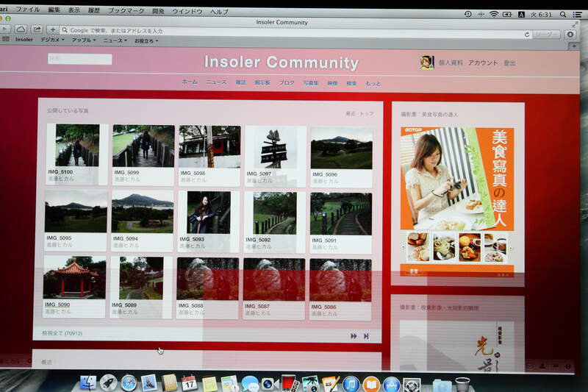Select the 写真集 navigation tab
The width and height of the screenshot is (588, 392).
(x=311, y=83)
